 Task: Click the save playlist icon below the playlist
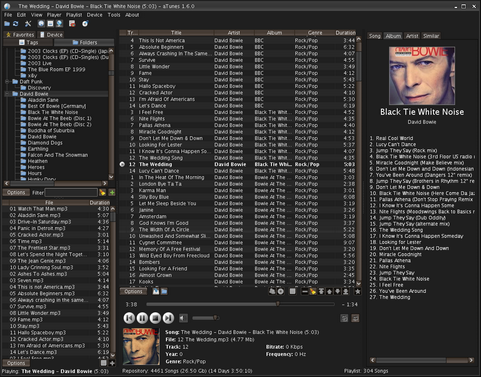coord(156,291)
